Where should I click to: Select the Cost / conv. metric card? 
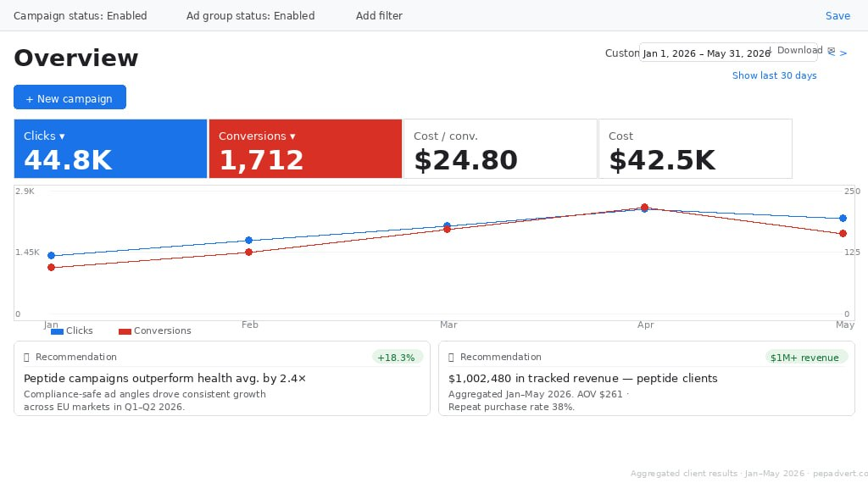click(500, 149)
